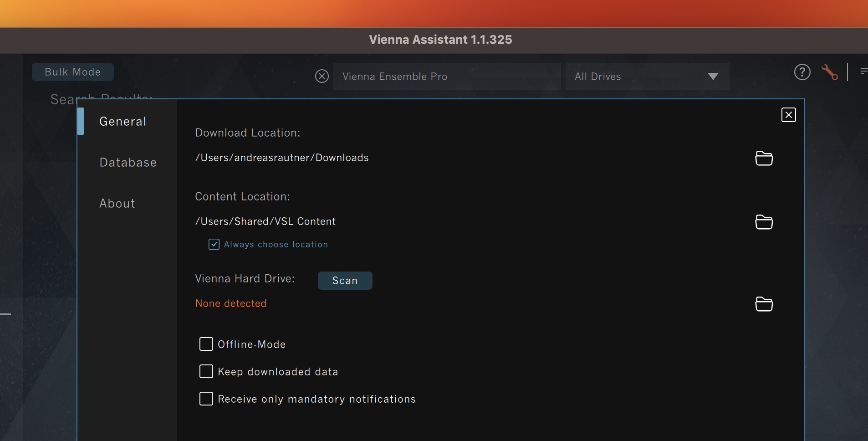Screen dimensions: 868x441
Task: Browse folder for Content Location
Action: pyautogui.click(x=764, y=222)
